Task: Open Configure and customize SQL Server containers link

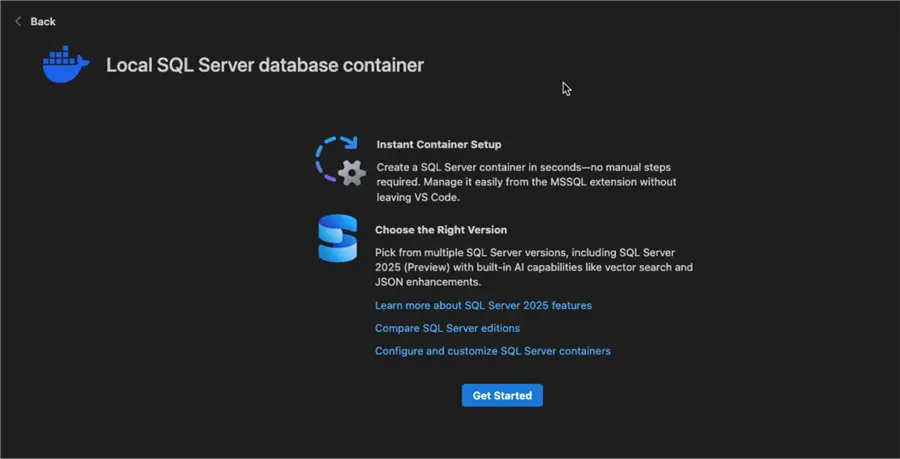Action: click(x=492, y=351)
